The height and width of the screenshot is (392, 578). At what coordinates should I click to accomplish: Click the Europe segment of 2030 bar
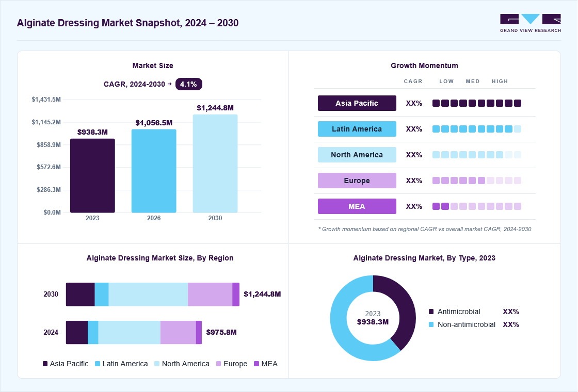(x=210, y=295)
